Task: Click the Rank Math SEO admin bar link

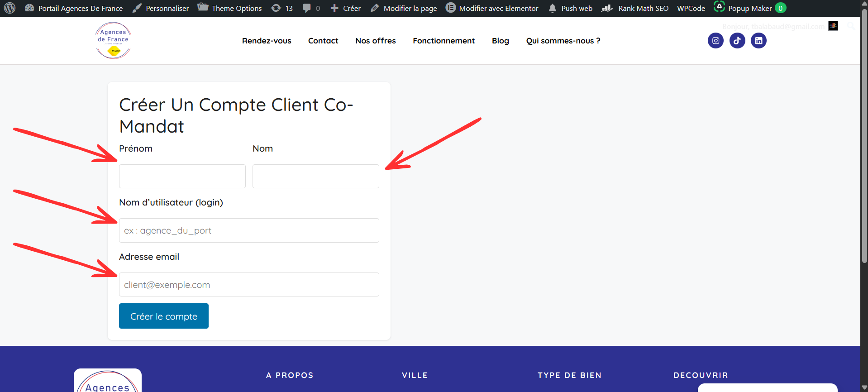Action: pos(644,8)
